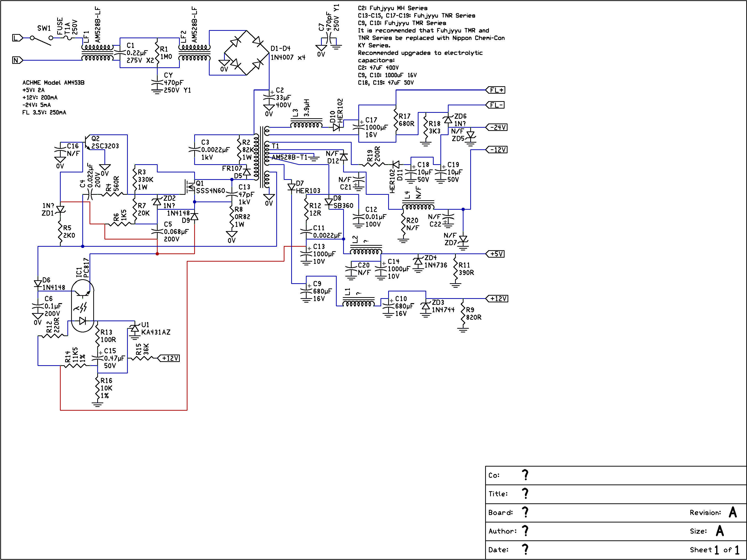Select the Q2 2SC3203 transistor symbol
The height and width of the screenshot is (560, 747).
coord(87,142)
